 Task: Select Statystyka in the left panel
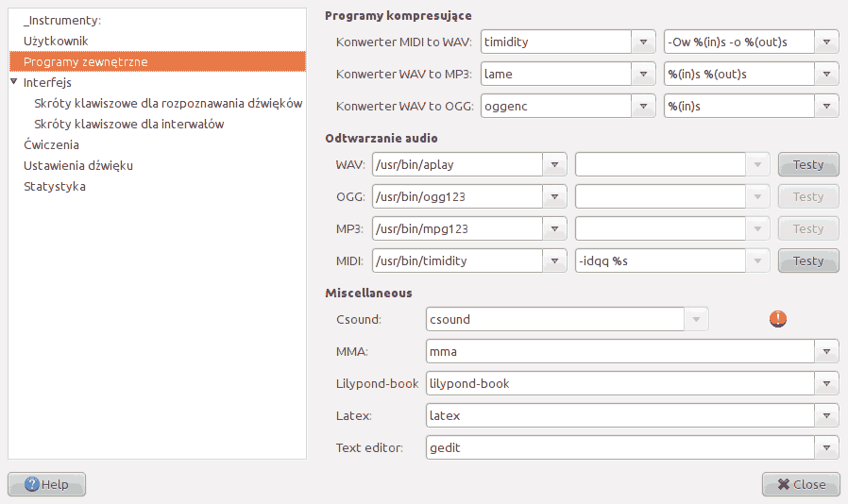click(x=54, y=186)
